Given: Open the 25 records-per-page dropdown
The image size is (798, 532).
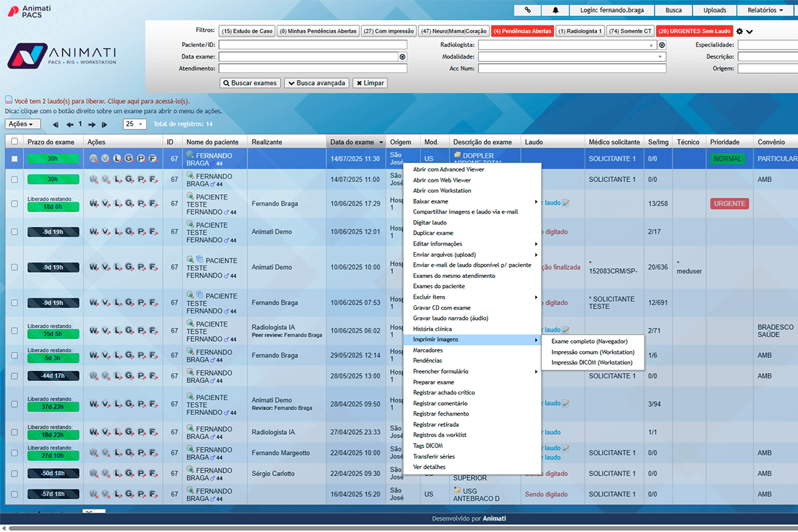Looking at the screenshot, I should pos(135,124).
